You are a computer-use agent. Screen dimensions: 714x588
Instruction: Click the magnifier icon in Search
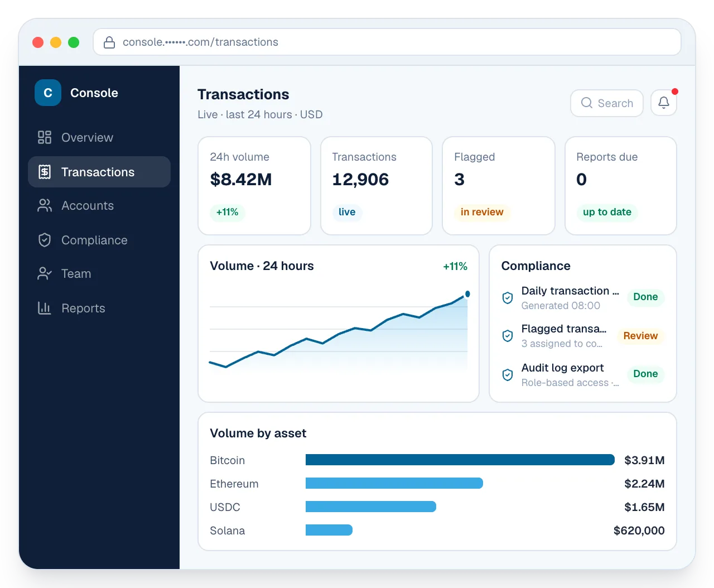(x=587, y=103)
